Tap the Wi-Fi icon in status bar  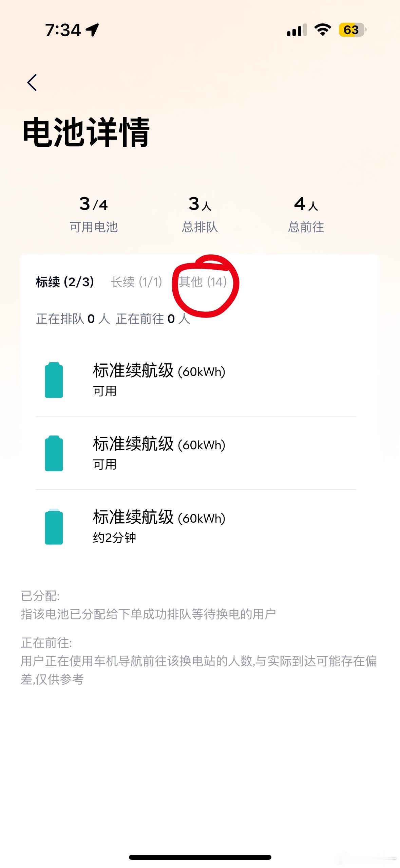(x=323, y=30)
